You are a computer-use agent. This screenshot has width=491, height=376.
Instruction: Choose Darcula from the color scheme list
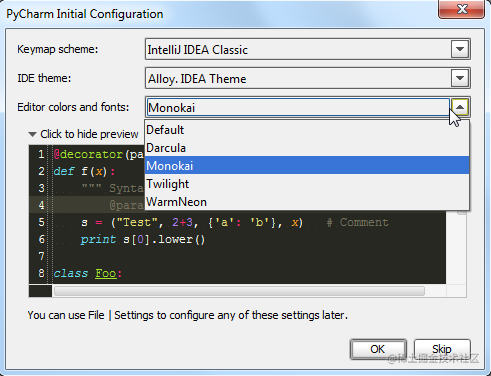pos(307,148)
